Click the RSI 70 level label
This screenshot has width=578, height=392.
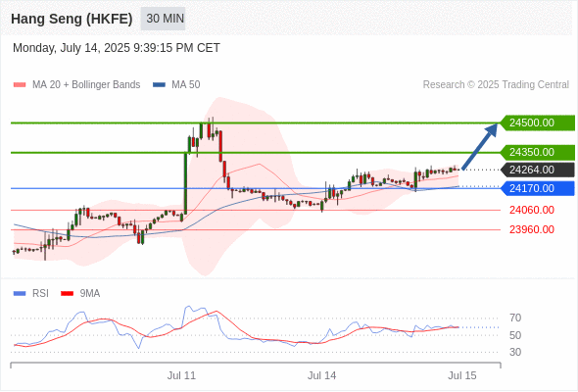click(x=515, y=318)
